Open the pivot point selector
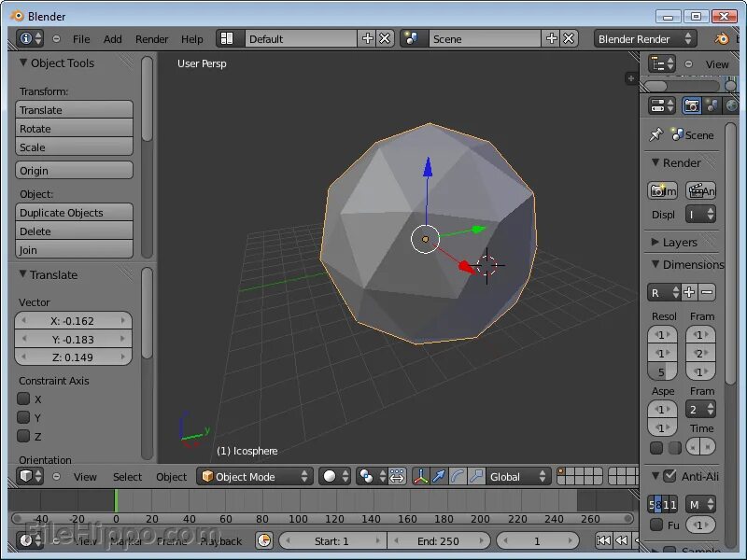Screen dimensions: 747x560 point(372,476)
